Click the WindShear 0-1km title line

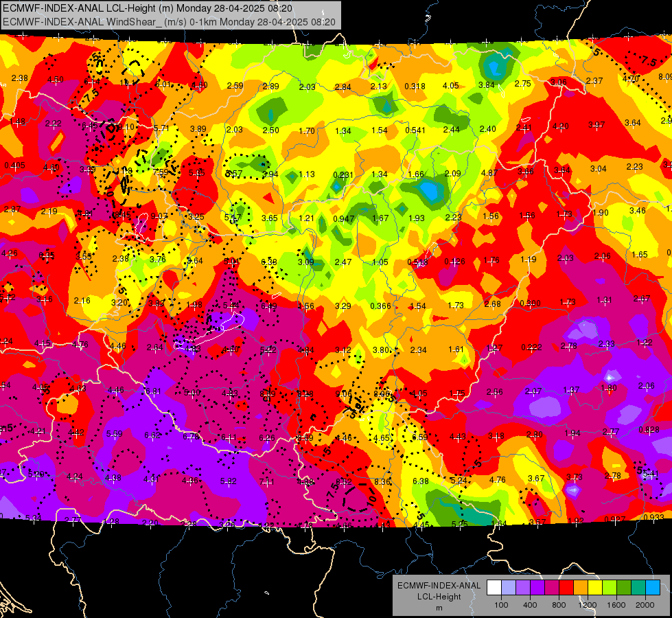coord(169,22)
